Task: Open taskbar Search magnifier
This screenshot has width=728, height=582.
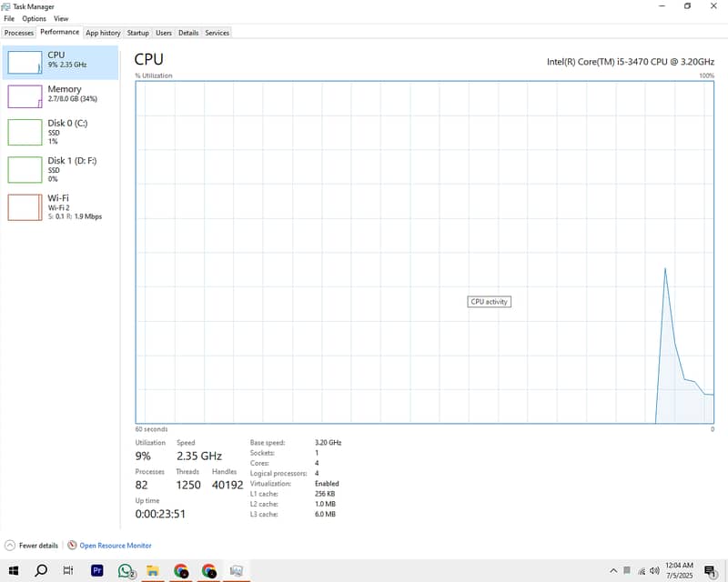Action: pyautogui.click(x=41, y=570)
